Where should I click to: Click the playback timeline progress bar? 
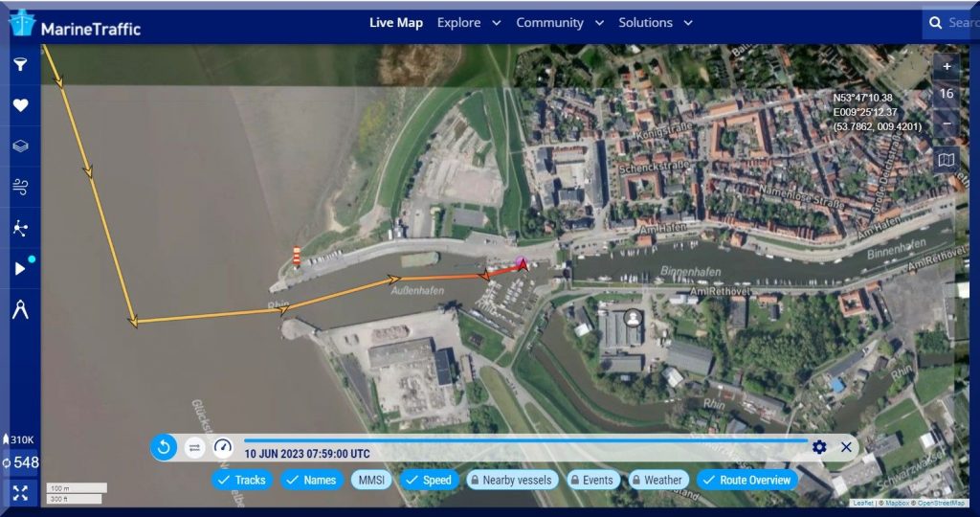(x=524, y=440)
